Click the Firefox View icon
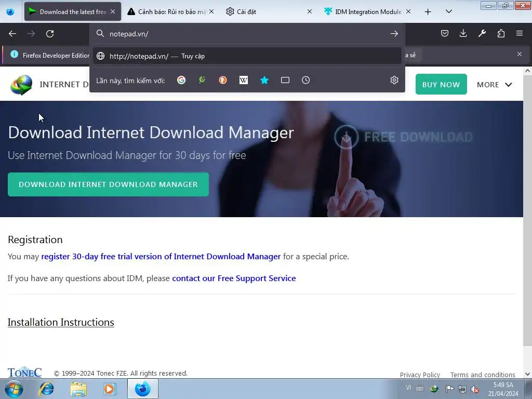Image resolution: width=532 pixels, height=399 pixels. coord(10,11)
